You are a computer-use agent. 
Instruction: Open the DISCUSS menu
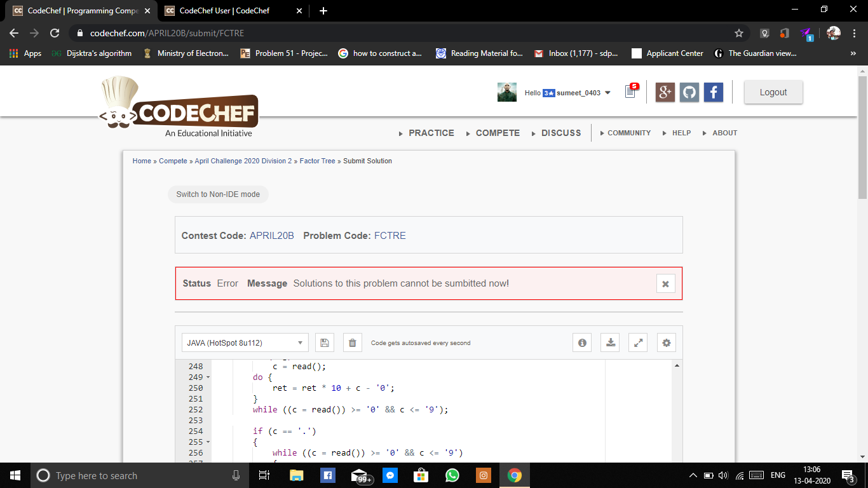click(x=561, y=133)
